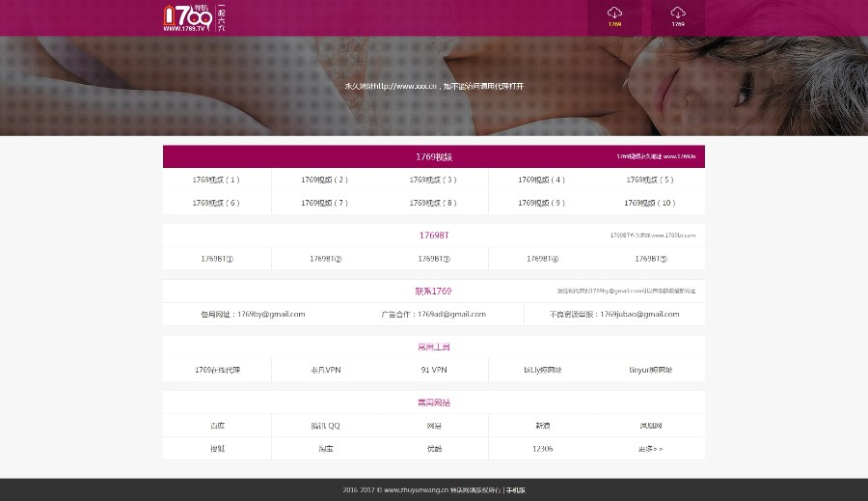
Task: Click the 常用网站 section heading
Action: pyautogui.click(x=434, y=403)
